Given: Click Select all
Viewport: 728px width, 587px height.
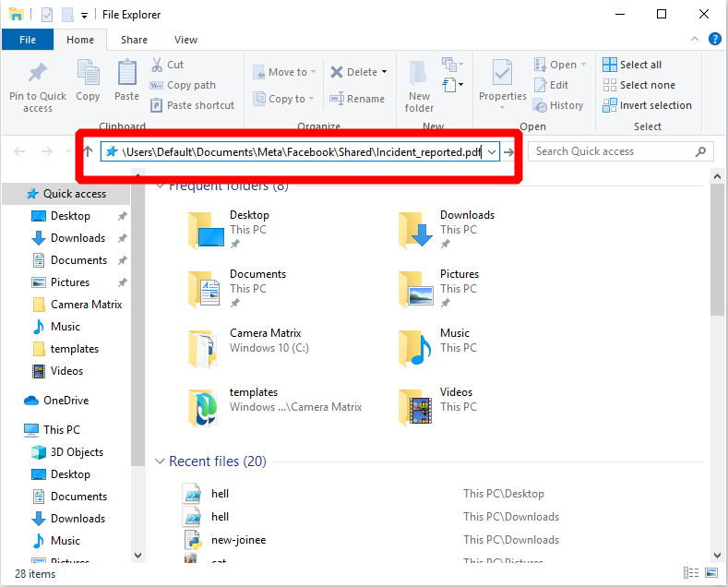Looking at the screenshot, I should pyautogui.click(x=632, y=65).
